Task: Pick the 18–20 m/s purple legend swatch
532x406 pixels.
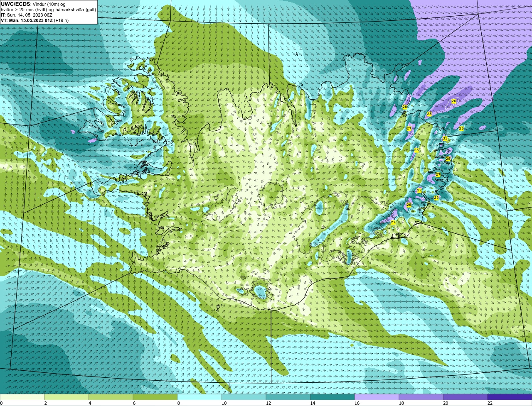Action: [x=421, y=397]
